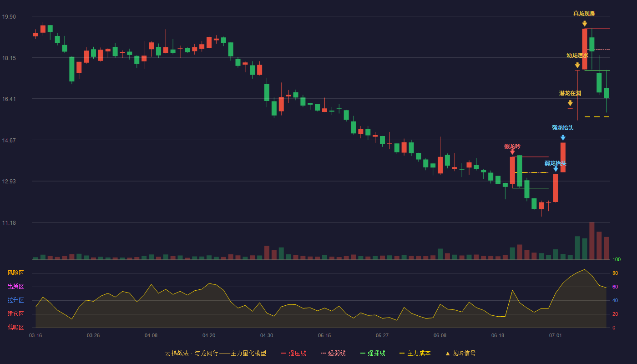Click the 强龙抬头 blue arrow marker
The image size is (637, 364).
[x=563, y=138]
